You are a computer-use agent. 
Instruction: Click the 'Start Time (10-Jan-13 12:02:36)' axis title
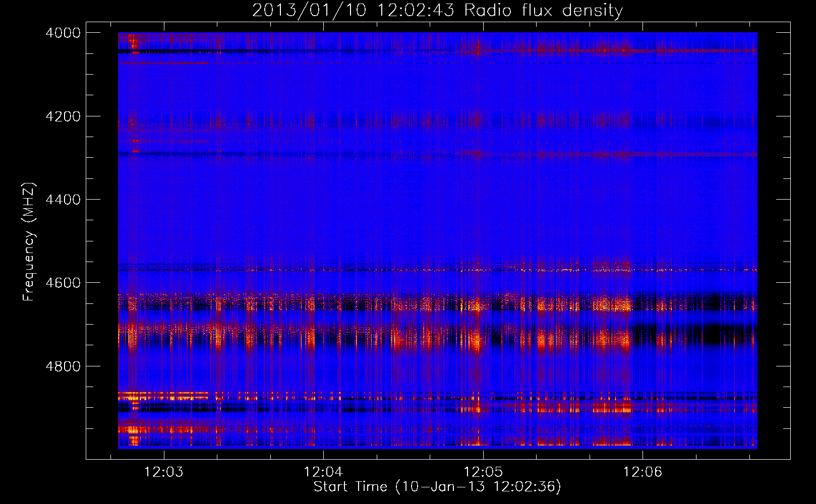(x=437, y=487)
